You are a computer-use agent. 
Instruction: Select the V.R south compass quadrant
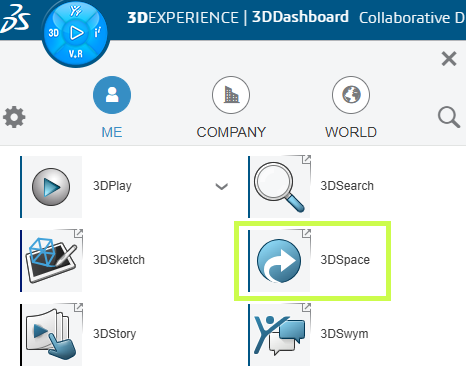click(x=76, y=53)
